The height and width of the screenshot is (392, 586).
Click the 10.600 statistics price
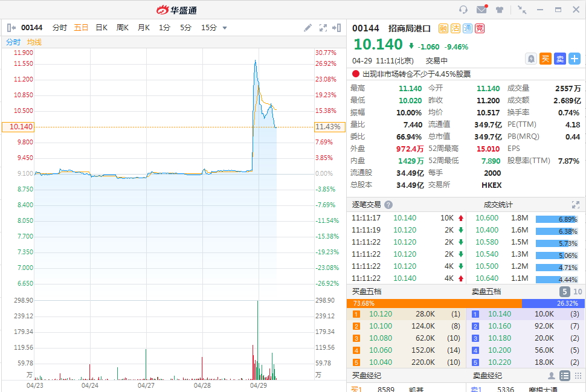pyautogui.click(x=486, y=218)
